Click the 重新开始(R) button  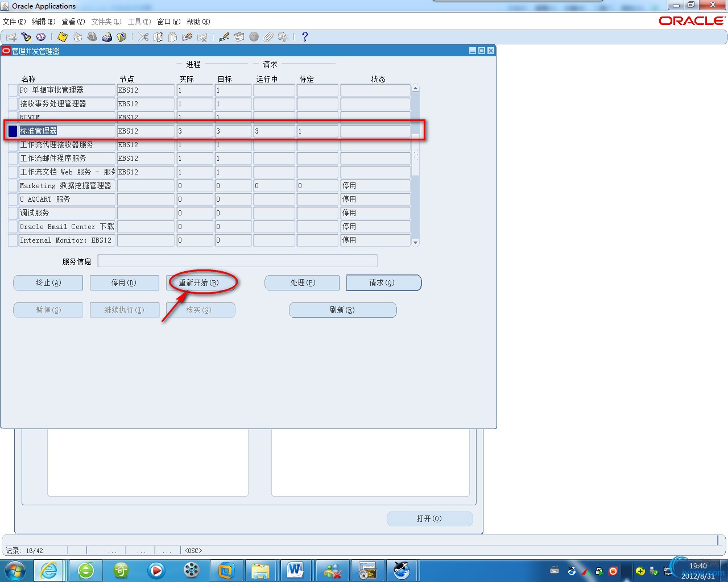200,282
